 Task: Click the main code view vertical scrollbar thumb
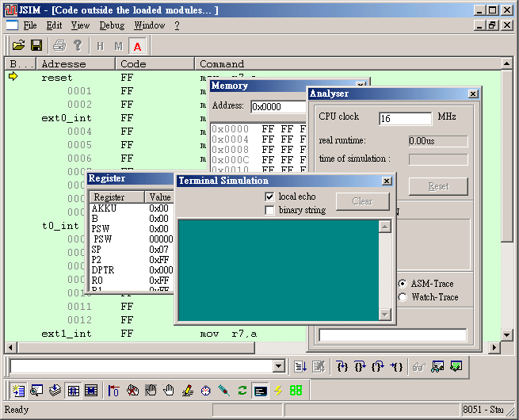(x=507, y=156)
